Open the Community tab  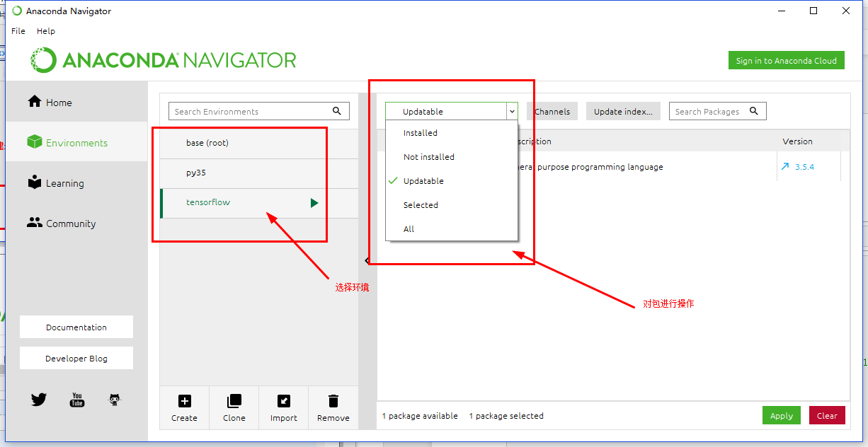[76, 223]
